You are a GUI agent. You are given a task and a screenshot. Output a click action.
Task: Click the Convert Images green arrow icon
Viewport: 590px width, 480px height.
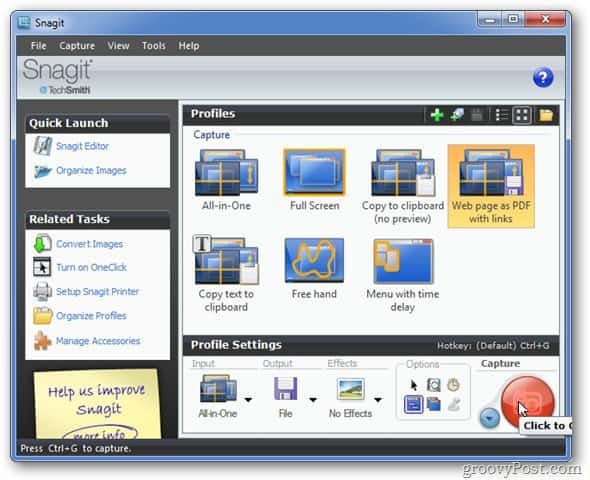click(x=42, y=243)
